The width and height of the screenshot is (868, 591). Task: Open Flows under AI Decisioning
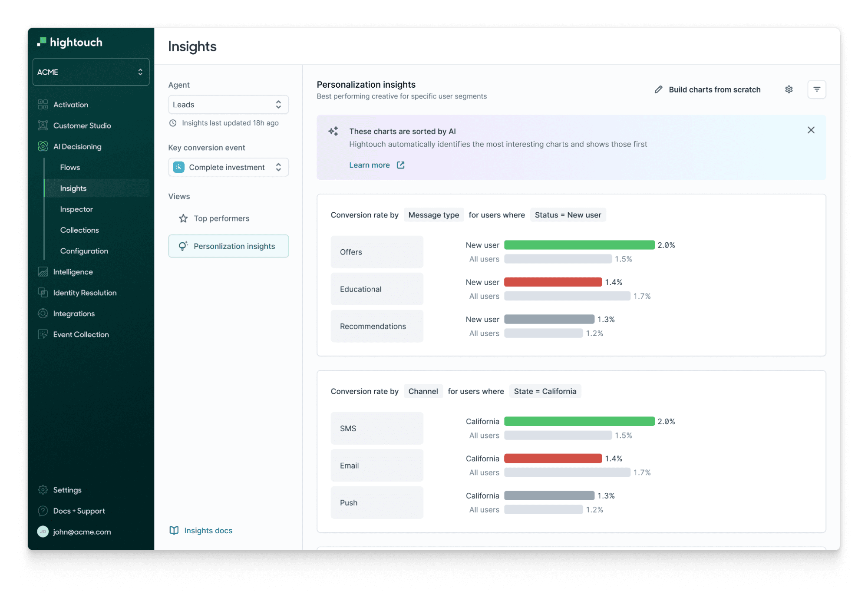tap(70, 167)
